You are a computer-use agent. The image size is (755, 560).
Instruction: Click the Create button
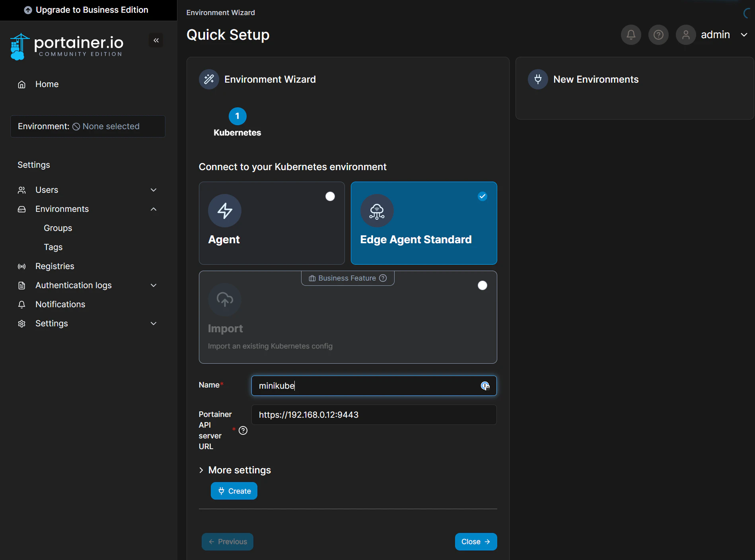point(234,491)
